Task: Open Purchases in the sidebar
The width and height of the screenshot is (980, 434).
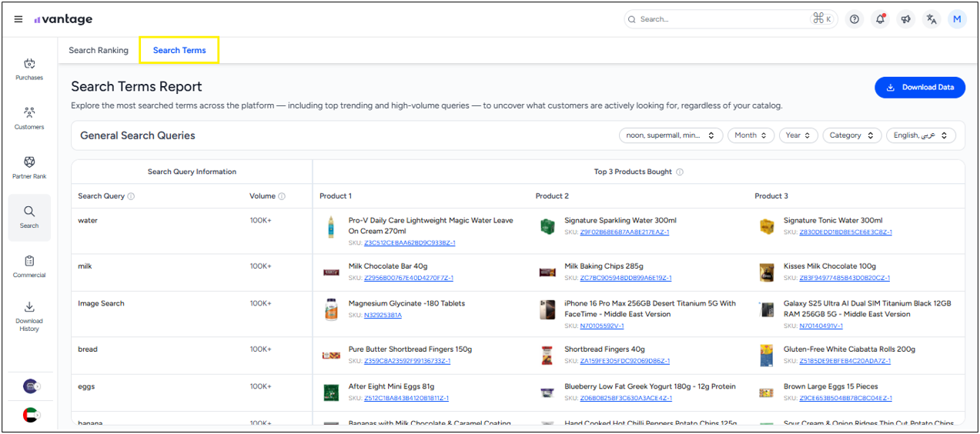Action: click(x=29, y=69)
